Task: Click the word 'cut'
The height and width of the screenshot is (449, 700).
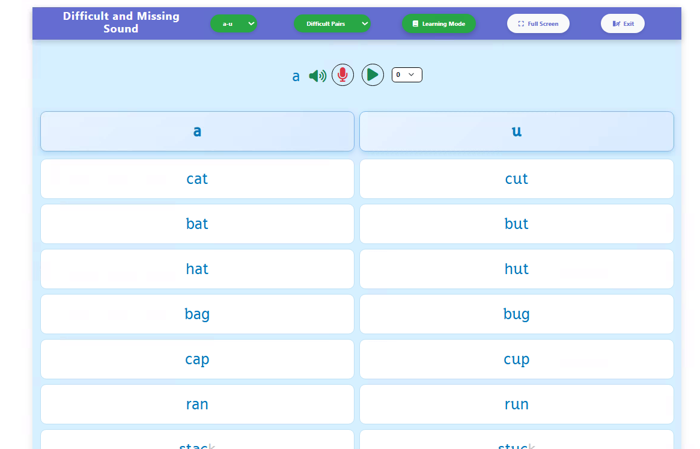Action: (517, 179)
